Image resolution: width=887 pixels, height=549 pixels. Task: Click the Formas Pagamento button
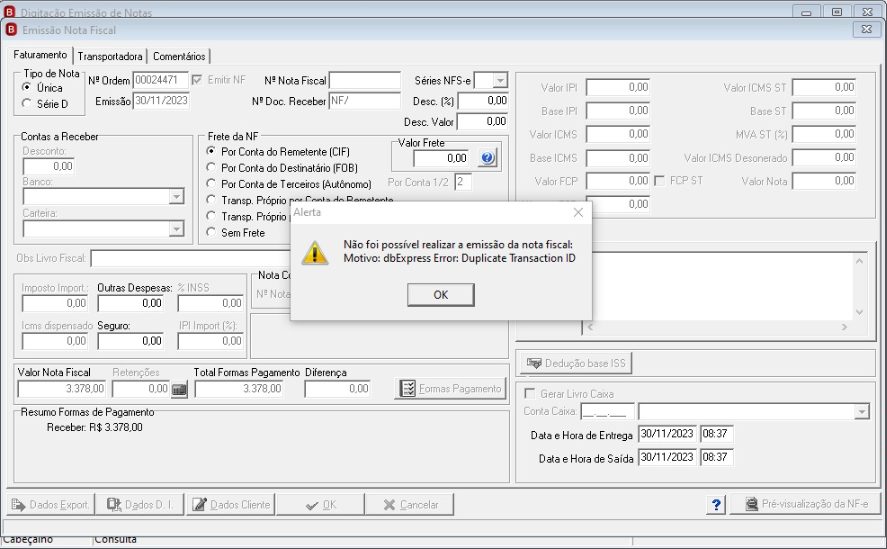point(450,389)
